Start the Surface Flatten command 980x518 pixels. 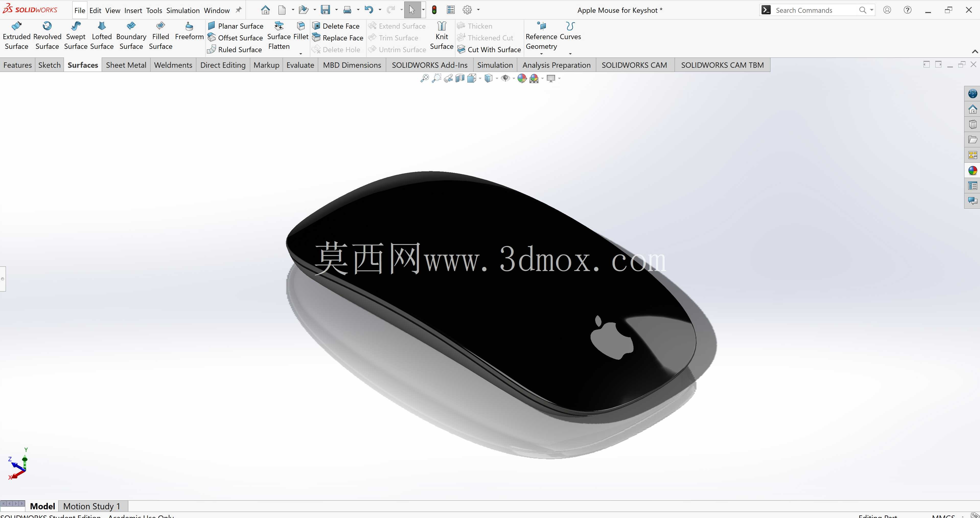(279, 36)
